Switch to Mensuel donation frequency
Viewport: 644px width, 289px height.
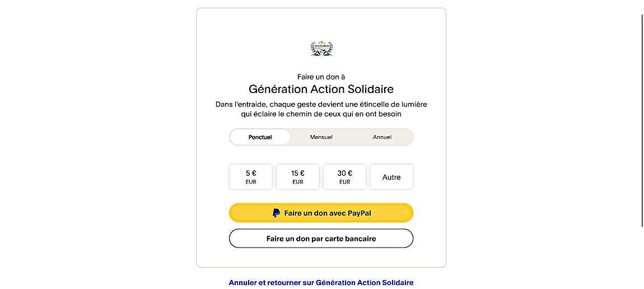tap(321, 137)
